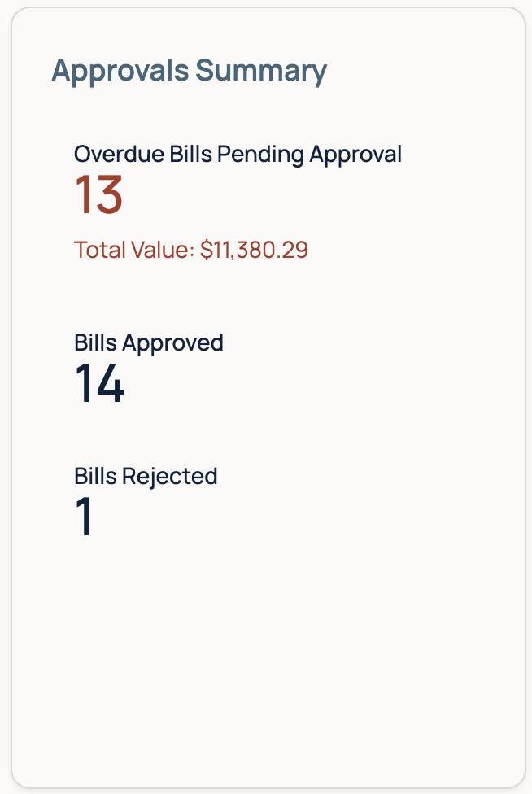Select the word Bills in Bills Approved
This screenshot has height=794, width=532.
click(x=96, y=342)
